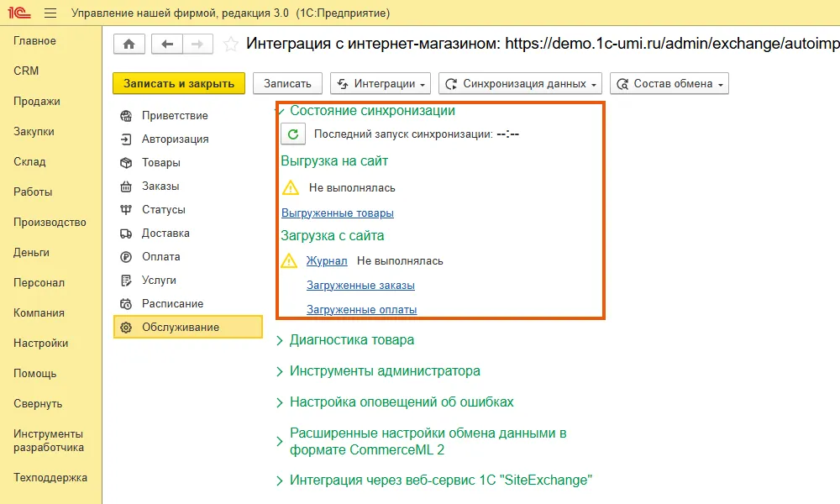Expand the Диагностика товара section

coord(280,341)
